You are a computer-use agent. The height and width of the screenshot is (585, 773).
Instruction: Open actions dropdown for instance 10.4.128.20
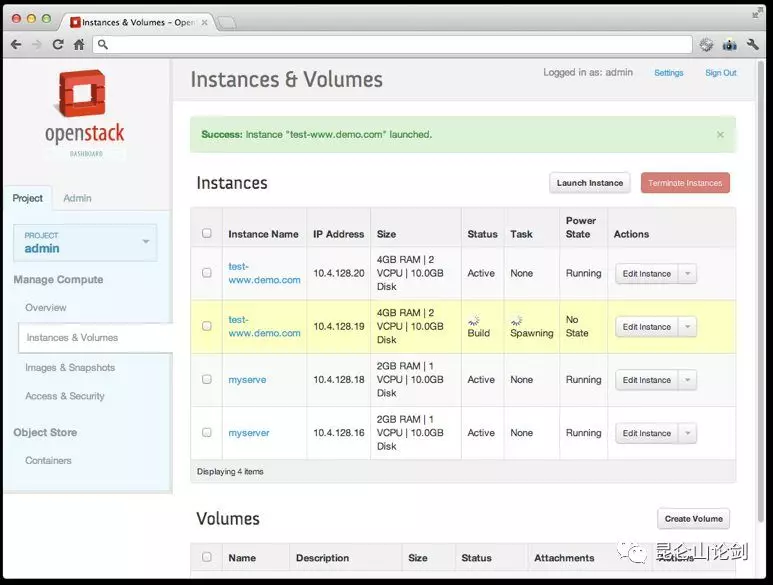point(688,274)
